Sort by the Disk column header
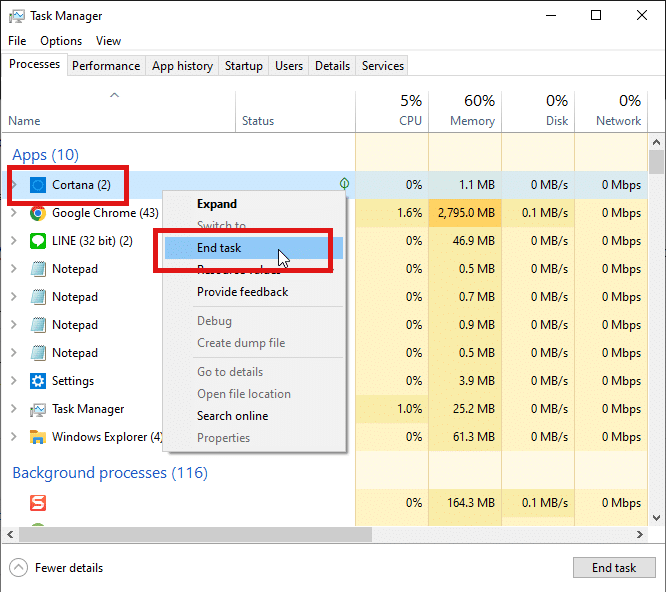This screenshot has width=666, height=592. coord(538,112)
